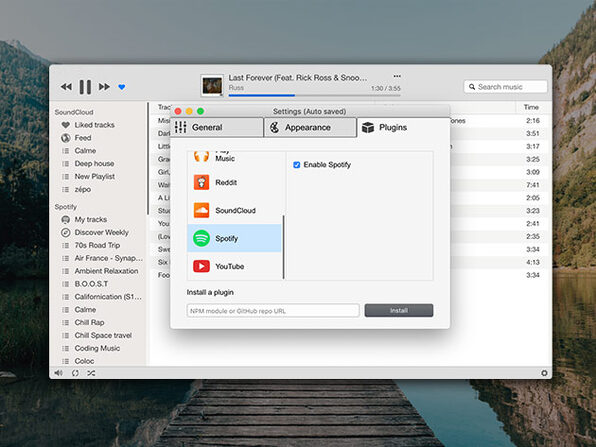Click the sidebar scrollbar
Screen dimensions: 596x447
point(147,159)
